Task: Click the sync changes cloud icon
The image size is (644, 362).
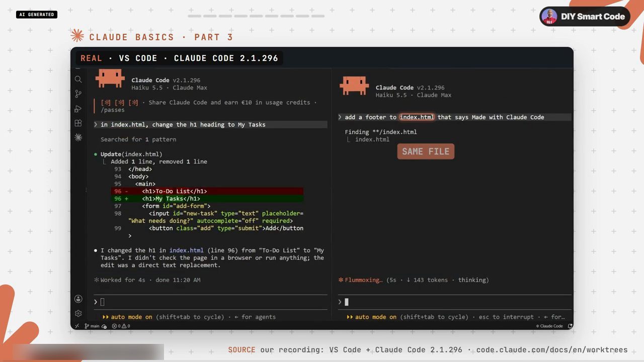Action: coord(104,326)
